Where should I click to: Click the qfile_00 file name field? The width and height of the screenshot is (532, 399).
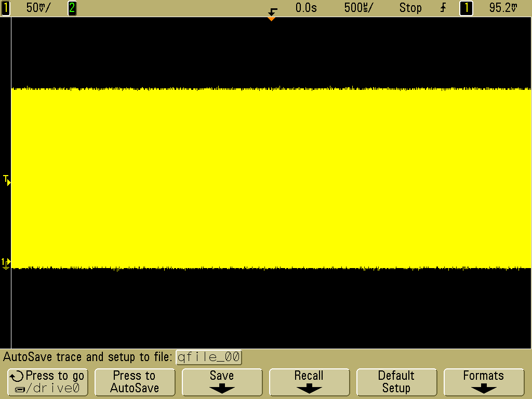coord(209,357)
